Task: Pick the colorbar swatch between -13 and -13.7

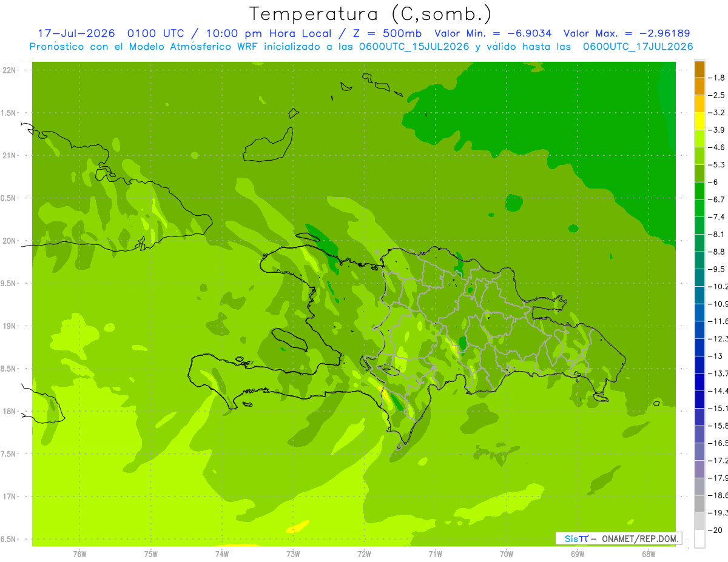Action: pyautogui.click(x=699, y=364)
